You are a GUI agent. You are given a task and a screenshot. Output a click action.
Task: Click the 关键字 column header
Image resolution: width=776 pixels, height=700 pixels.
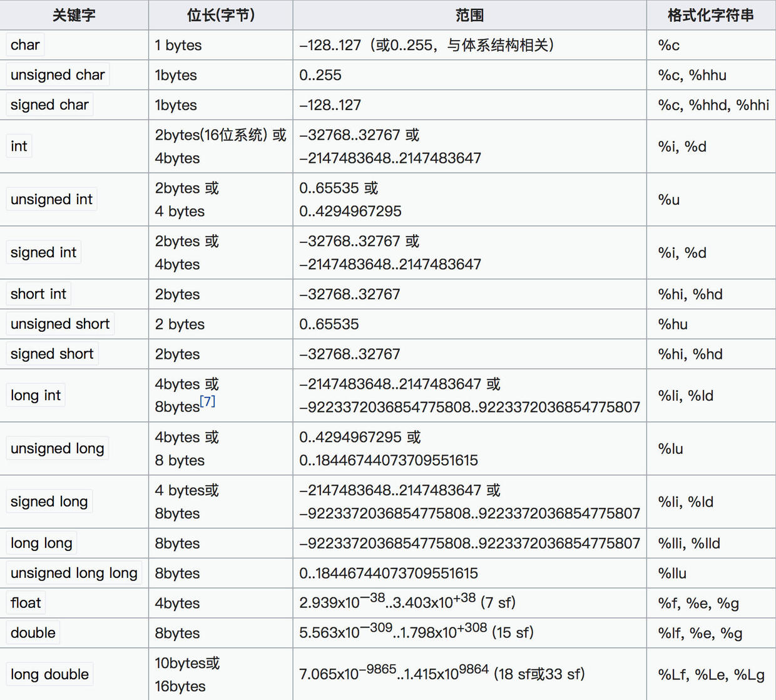(x=74, y=15)
